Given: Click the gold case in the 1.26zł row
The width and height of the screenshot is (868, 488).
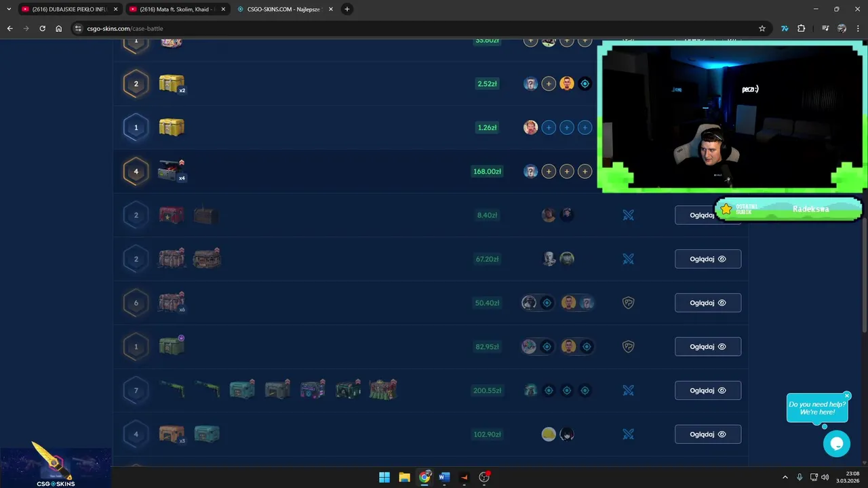Looking at the screenshot, I should tap(172, 127).
